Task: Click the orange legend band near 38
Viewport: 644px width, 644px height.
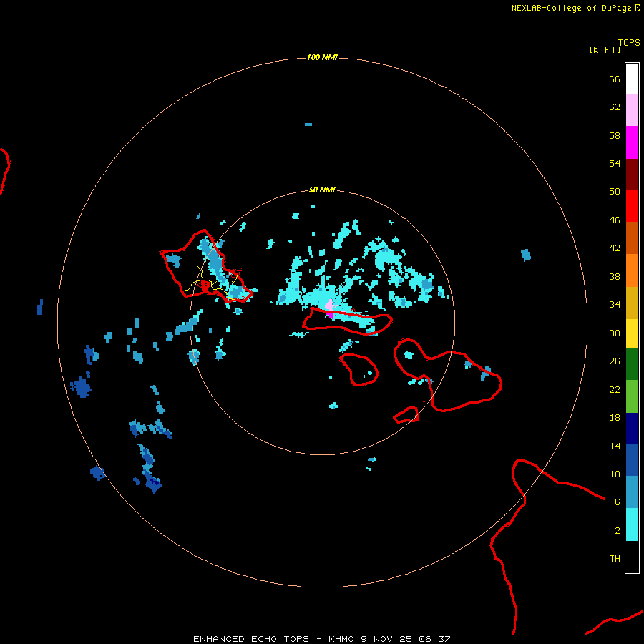Action: coord(632,270)
